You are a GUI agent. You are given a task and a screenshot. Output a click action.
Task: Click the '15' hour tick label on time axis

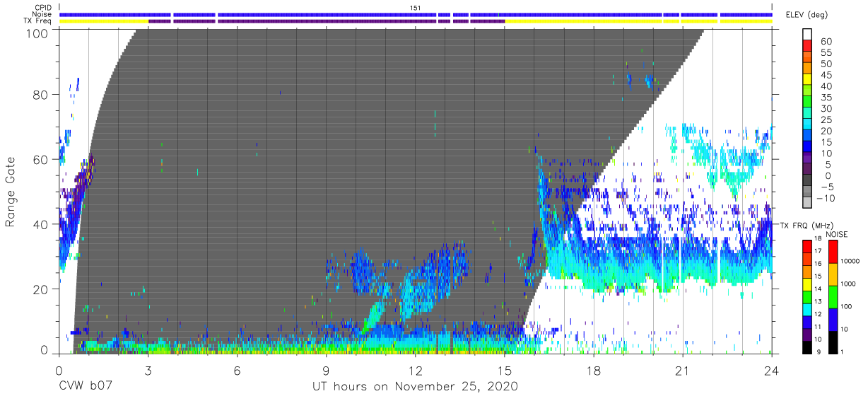[x=505, y=370]
